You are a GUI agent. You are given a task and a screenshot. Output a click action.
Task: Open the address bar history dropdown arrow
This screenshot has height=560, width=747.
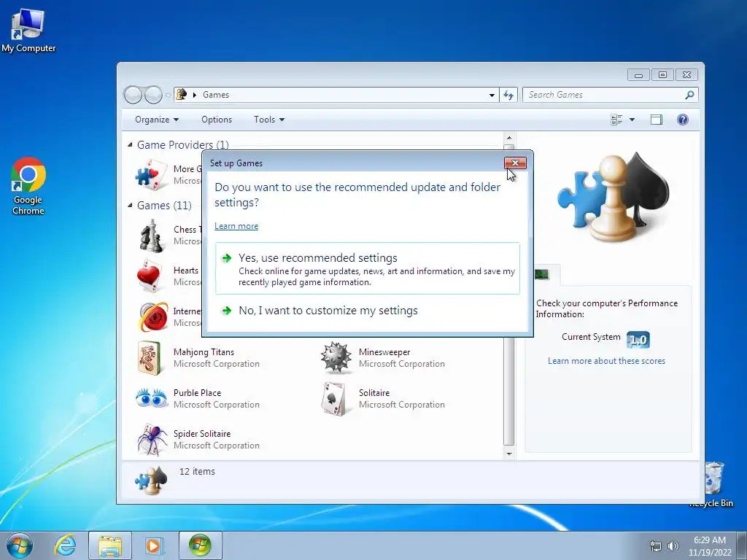492,95
